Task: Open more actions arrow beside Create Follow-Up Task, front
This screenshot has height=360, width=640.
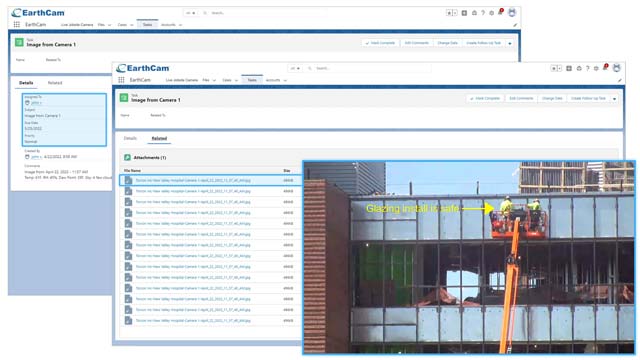Action: 614,98
